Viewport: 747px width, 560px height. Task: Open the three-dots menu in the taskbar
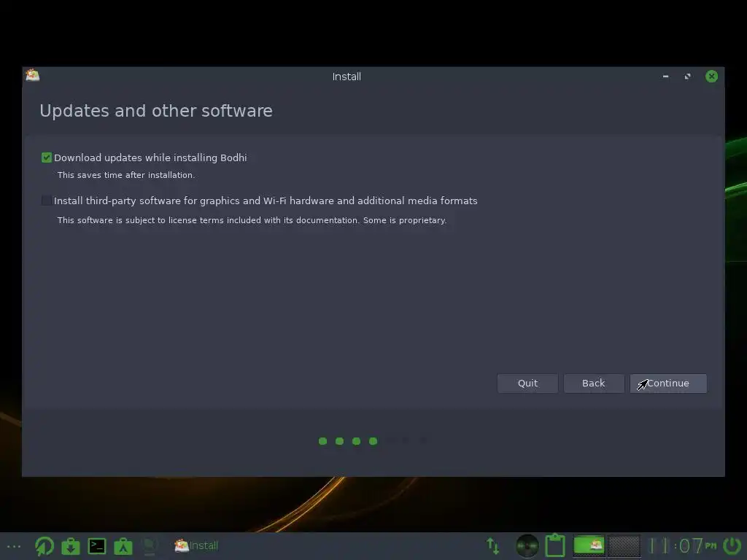[x=14, y=546]
